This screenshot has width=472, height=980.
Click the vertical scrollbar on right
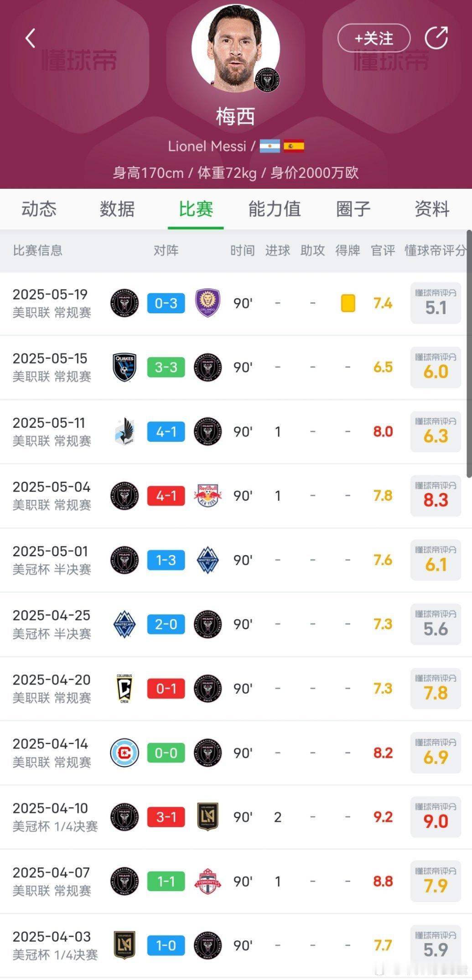coord(469,354)
